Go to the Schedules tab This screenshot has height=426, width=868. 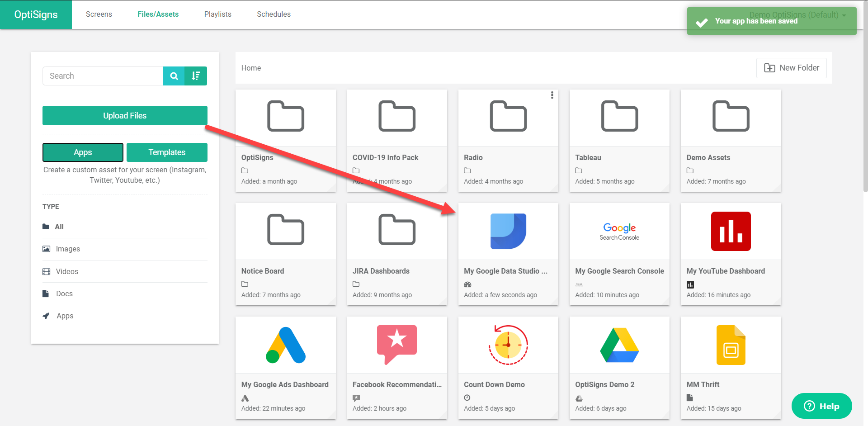pyautogui.click(x=274, y=14)
